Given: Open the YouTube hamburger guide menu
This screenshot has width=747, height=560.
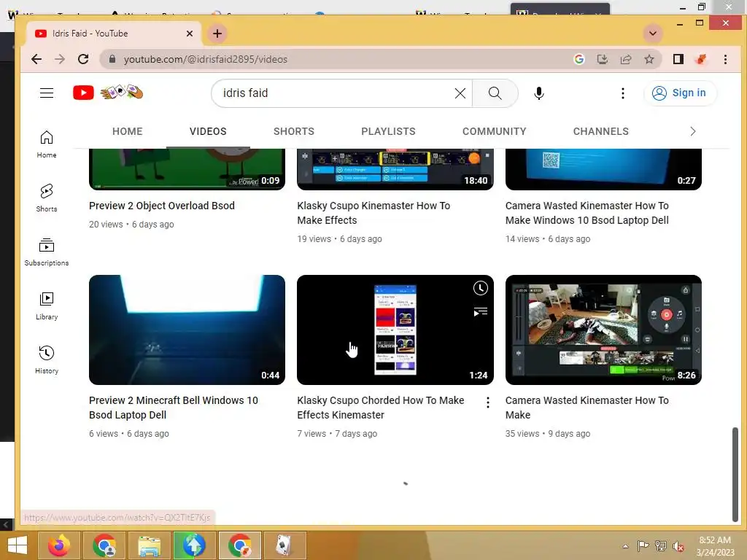Looking at the screenshot, I should [46, 93].
